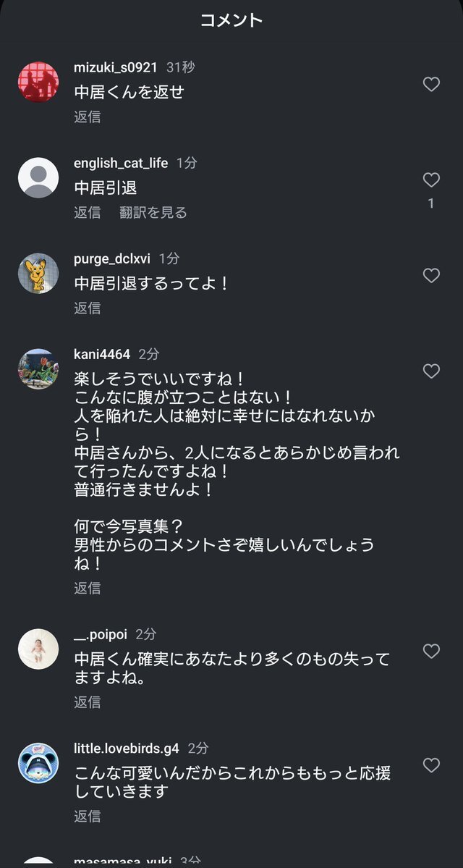Like english_cat_life's comment with the heart
463x868 pixels.
point(431,180)
